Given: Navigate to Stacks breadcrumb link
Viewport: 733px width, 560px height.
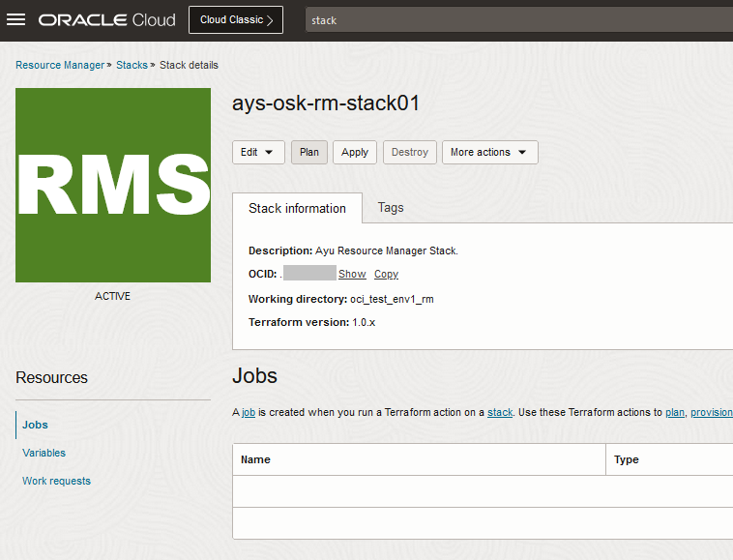Looking at the screenshot, I should (x=132, y=65).
